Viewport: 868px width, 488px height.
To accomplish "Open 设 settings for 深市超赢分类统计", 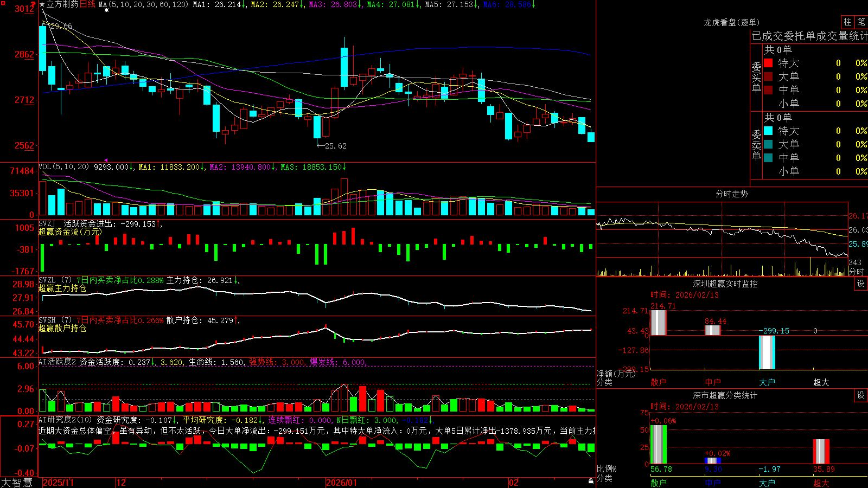I will [861, 395].
